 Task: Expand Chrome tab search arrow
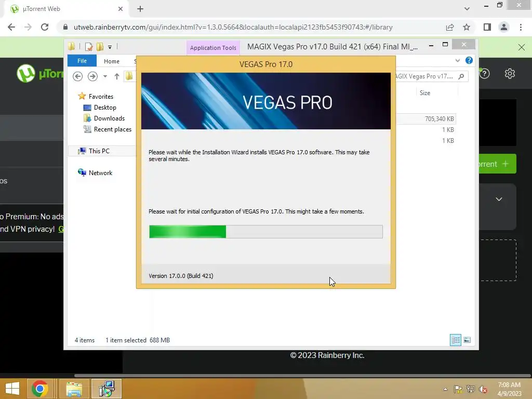click(x=467, y=9)
